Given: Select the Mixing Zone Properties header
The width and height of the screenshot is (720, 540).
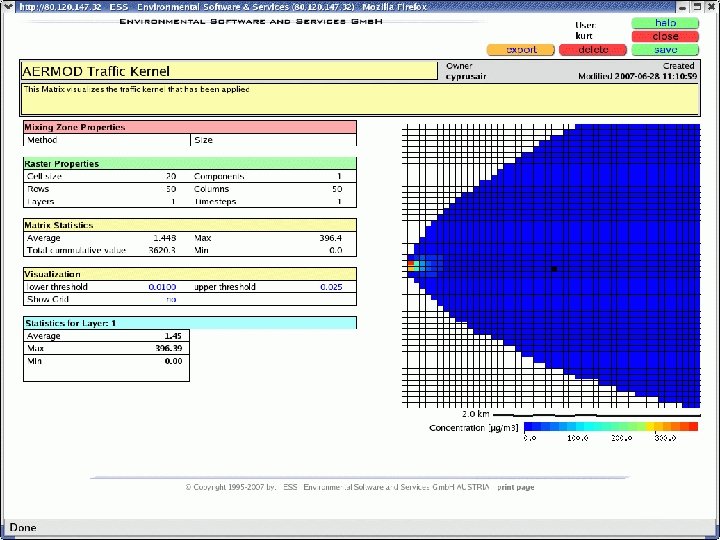Looking at the screenshot, I should click(x=190, y=127).
